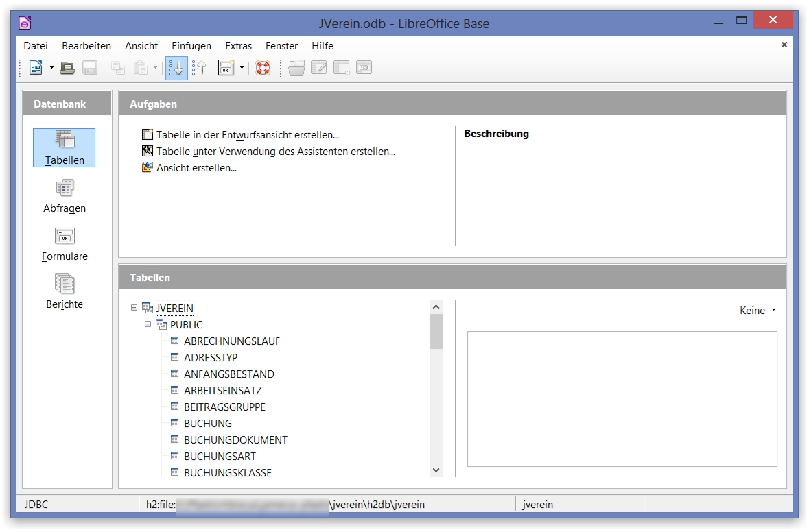Collapse the PUBLIC schema node
The height and width of the screenshot is (532, 809).
tap(148, 325)
